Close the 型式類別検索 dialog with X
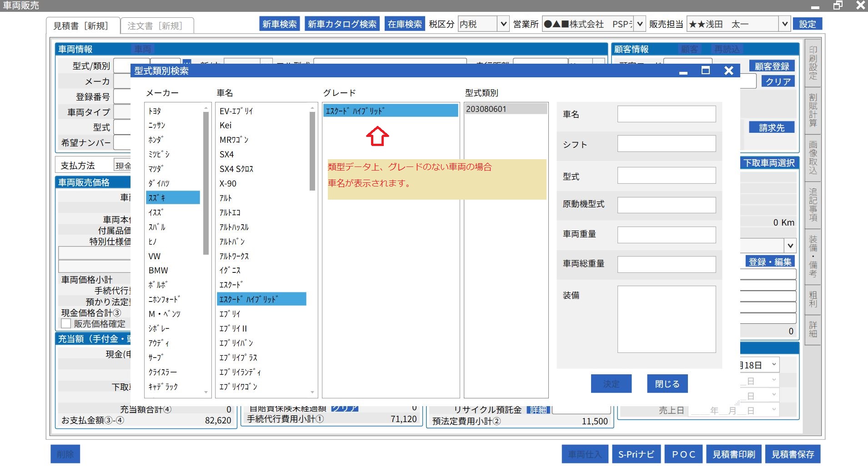 (x=728, y=70)
